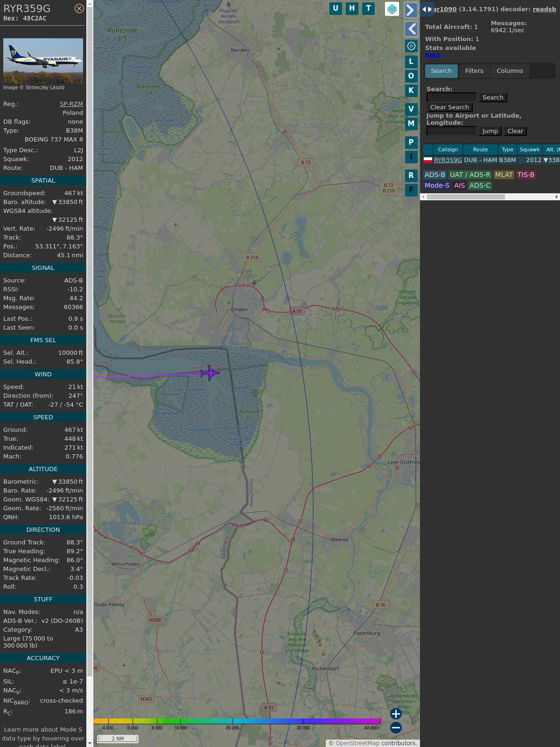Screen dimensions: 560x747
Task: Toggle the ADS-B source legend
Action: click(x=435, y=175)
